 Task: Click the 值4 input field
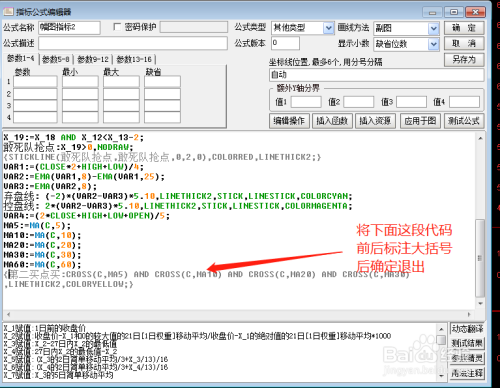click(464, 102)
